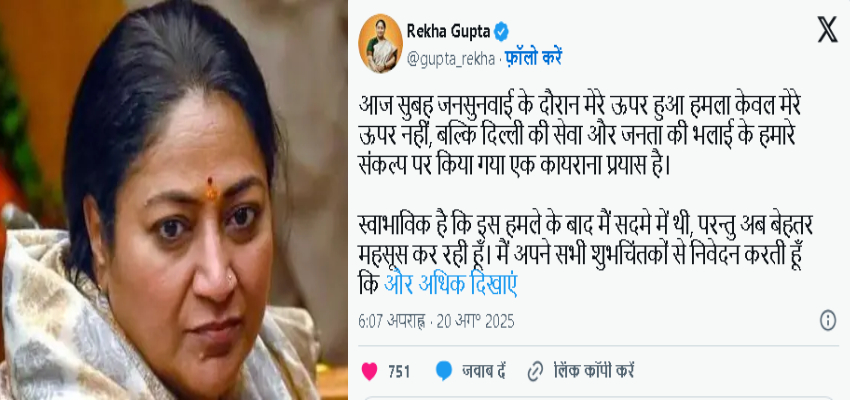This screenshot has width=850, height=400.
Task: Open the tweet info circle icon
Action: point(828,320)
